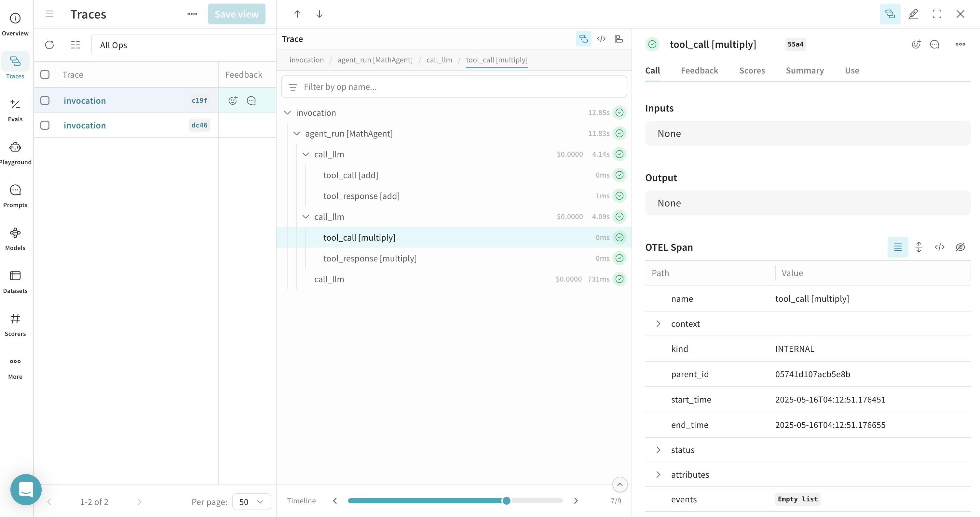Switch Trace panel to code view
The height and width of the screenshot is (517, 980).
point(601,39)
